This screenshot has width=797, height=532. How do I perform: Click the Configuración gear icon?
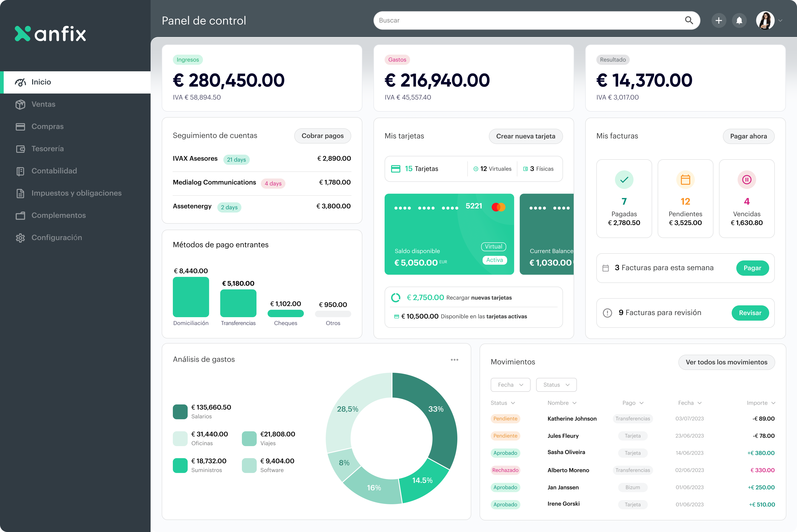pyautogui.click(x=20, y=238)
